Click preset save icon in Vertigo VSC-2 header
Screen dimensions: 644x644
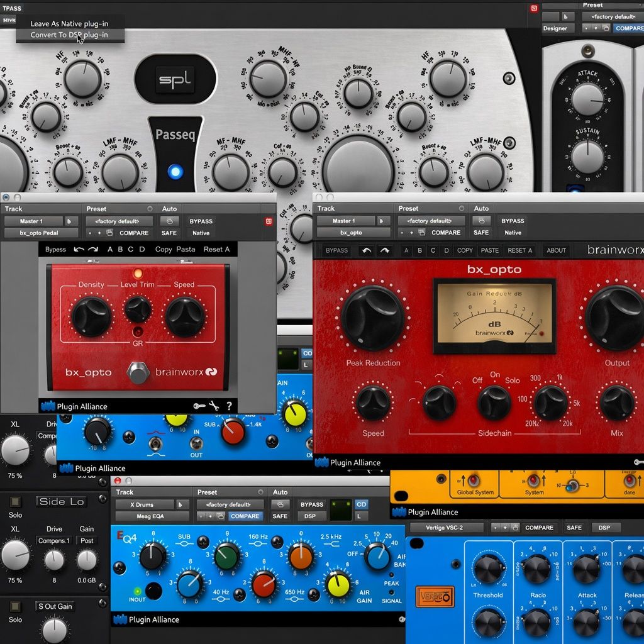(516, 528)
